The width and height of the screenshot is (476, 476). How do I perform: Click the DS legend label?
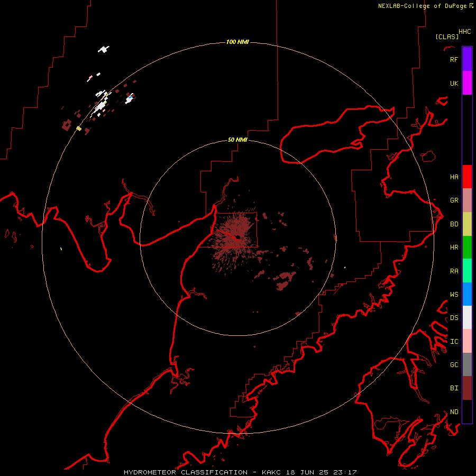coord(454,317)
